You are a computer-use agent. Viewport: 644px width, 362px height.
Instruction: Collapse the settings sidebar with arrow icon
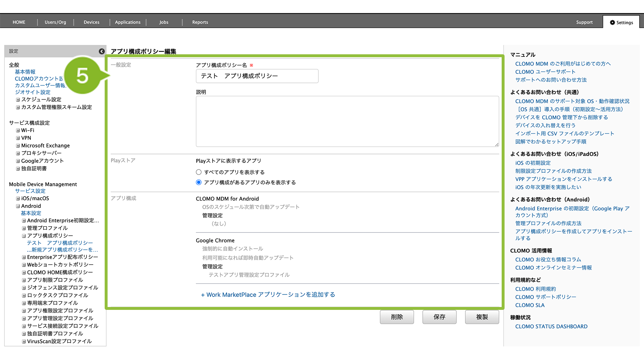(x=102, y=51)
